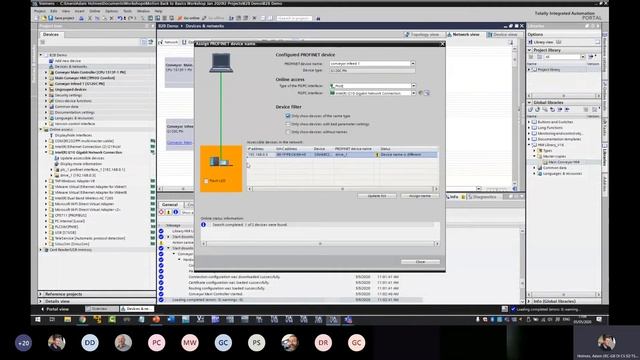640x360 pixels.
Task: Switch to the Topology view tab
Action: [422, 35]
